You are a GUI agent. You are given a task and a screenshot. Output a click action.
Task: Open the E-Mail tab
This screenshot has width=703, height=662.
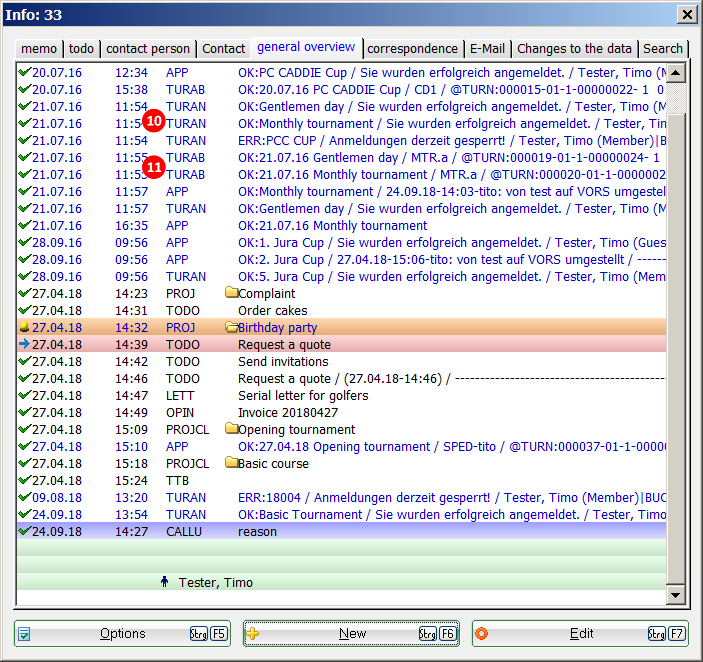[487, 49]
